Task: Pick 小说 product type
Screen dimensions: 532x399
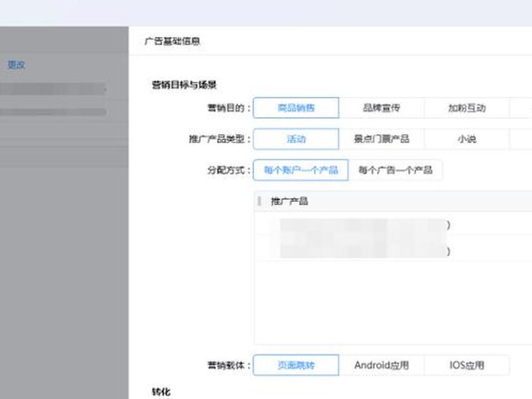Action: click(467, 139)
